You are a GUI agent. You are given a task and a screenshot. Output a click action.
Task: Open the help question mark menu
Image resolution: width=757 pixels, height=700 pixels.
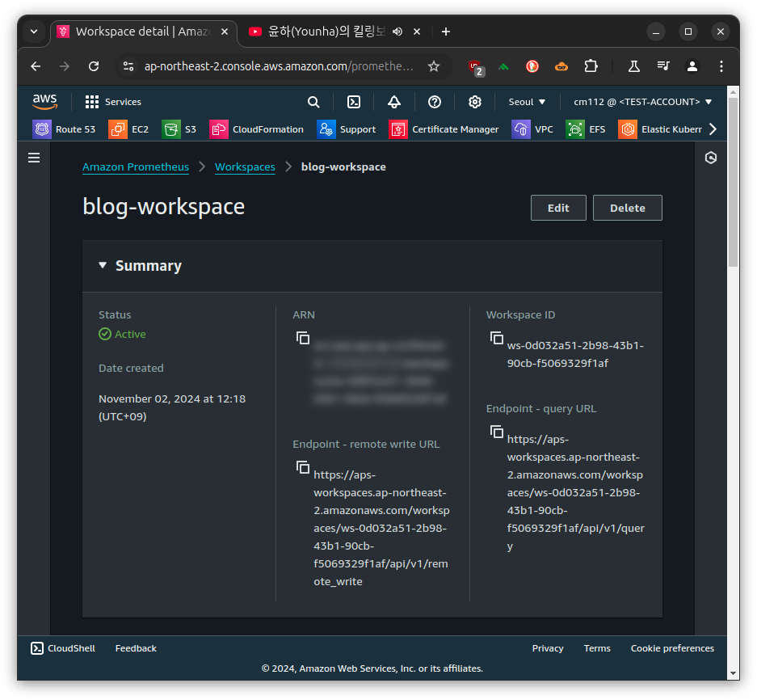tap(435, 102)
